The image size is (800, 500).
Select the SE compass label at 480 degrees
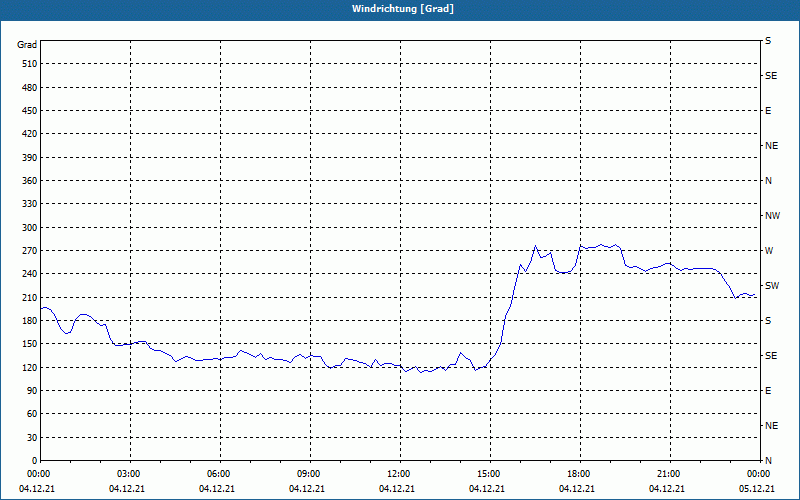pyautogui.click(x=771, y=76)
